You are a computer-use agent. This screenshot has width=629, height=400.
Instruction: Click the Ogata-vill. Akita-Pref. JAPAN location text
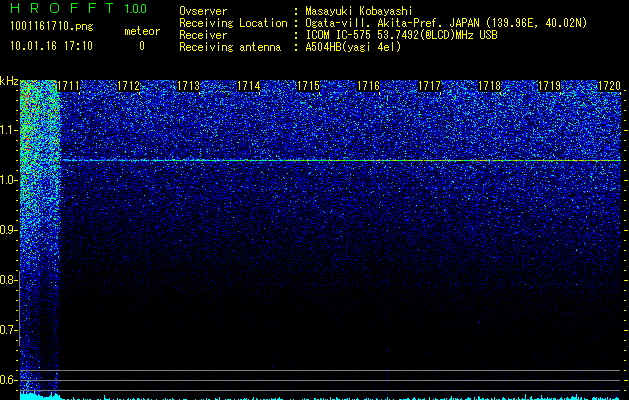[x=446, y=23]
